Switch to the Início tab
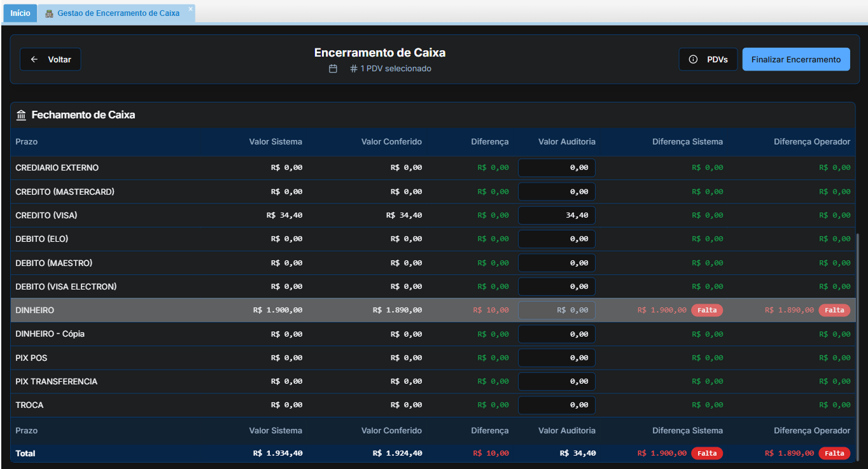This screenshot has height=469, width=868. point(20,13)
